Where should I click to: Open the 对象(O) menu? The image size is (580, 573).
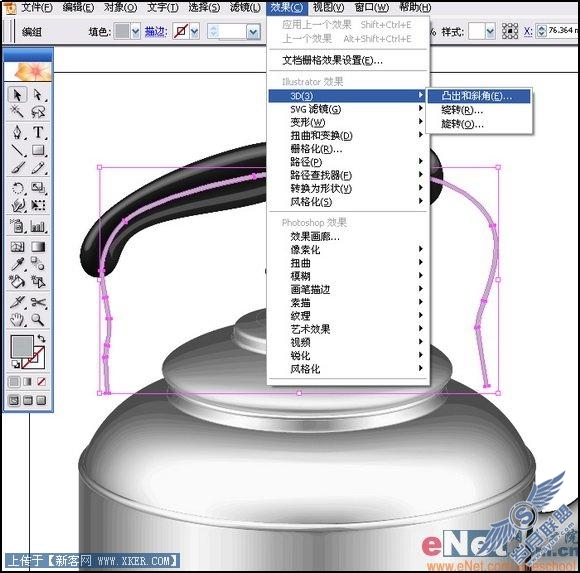tap(120, 7)
